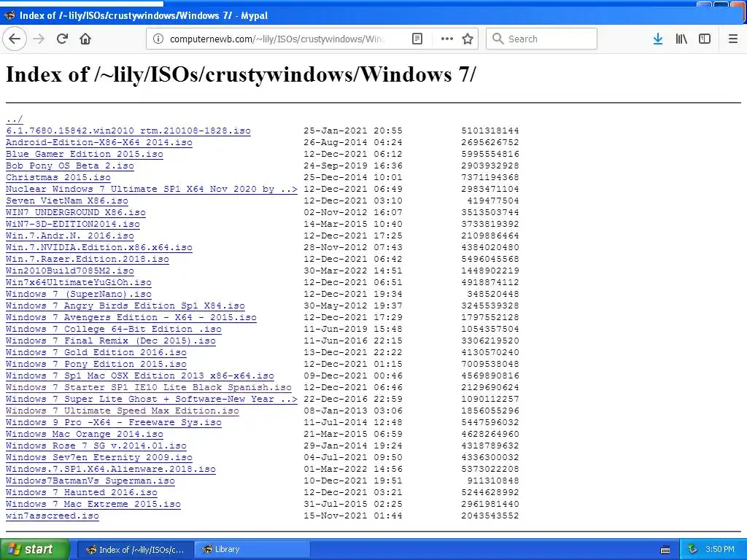Open Windows7BatmanVs Superman.iso link

click(x=90, y=481)
